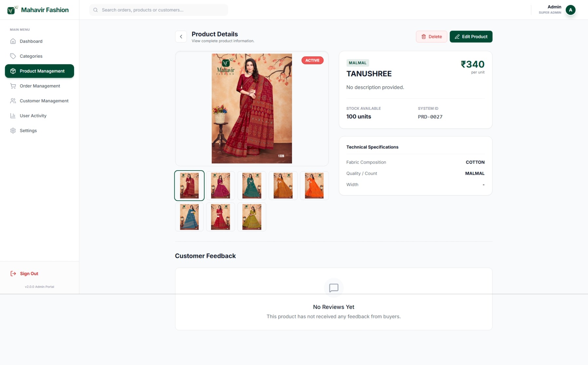Open the Edit Product form
This screenshot has width=588, height=365.
click(x=471, y=37)
